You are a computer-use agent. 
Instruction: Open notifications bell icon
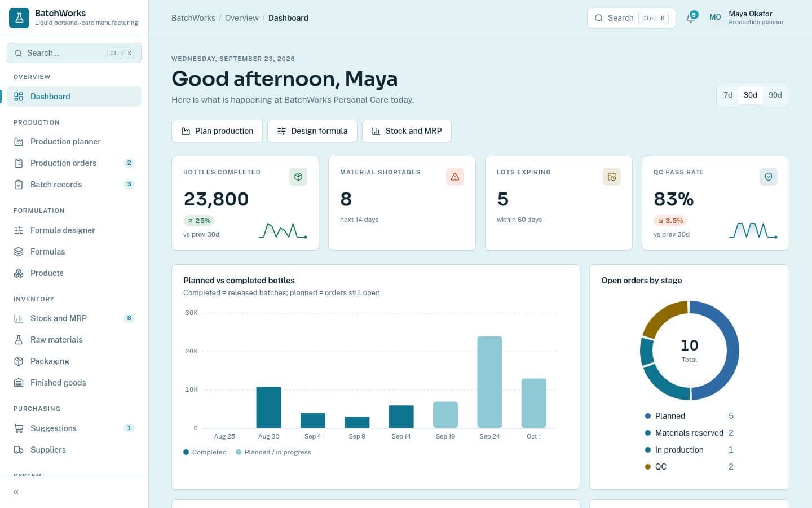pos(690,18)
